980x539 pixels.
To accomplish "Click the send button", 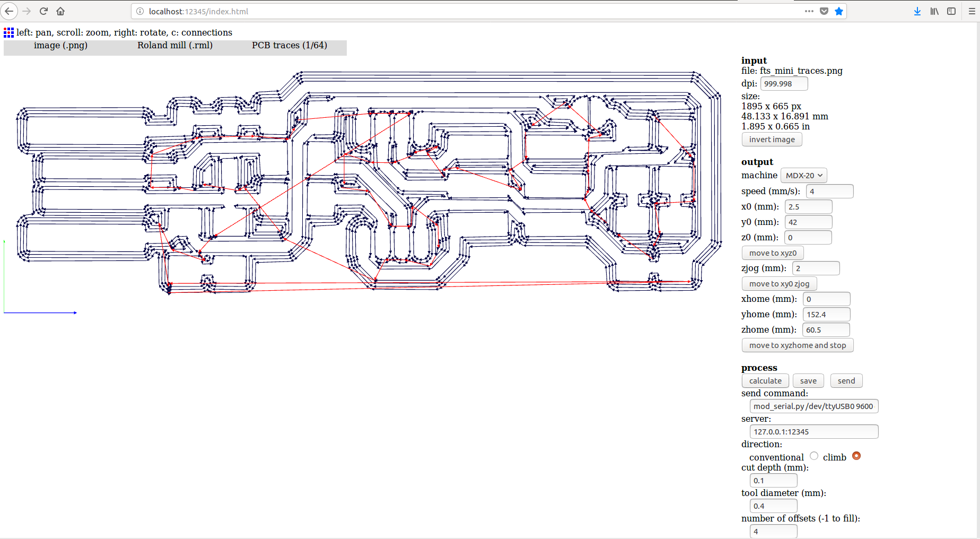I will [846, 381].
